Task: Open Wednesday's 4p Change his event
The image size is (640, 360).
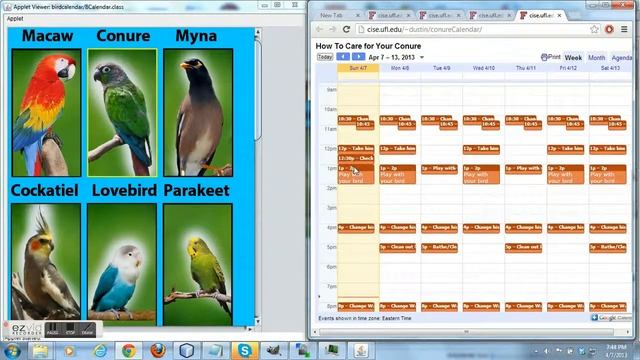Action: [x=481, y=228]
